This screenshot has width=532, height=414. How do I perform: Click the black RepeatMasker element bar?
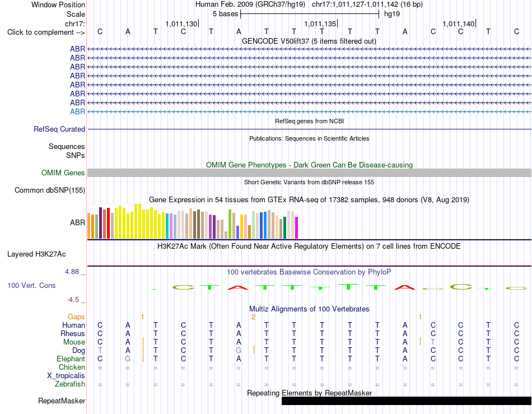pyautogui.click(x=407, y=401)
